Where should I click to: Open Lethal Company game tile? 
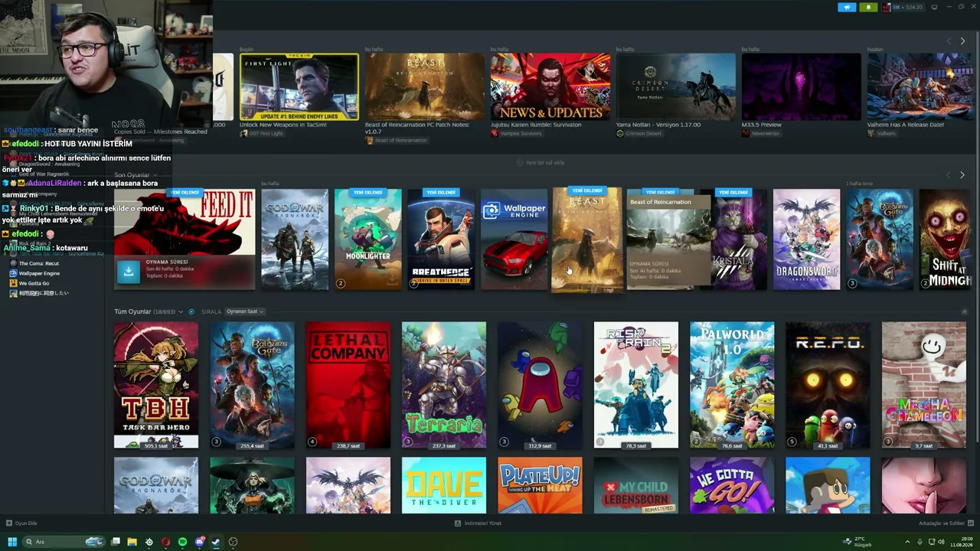(x=348, y=385)
